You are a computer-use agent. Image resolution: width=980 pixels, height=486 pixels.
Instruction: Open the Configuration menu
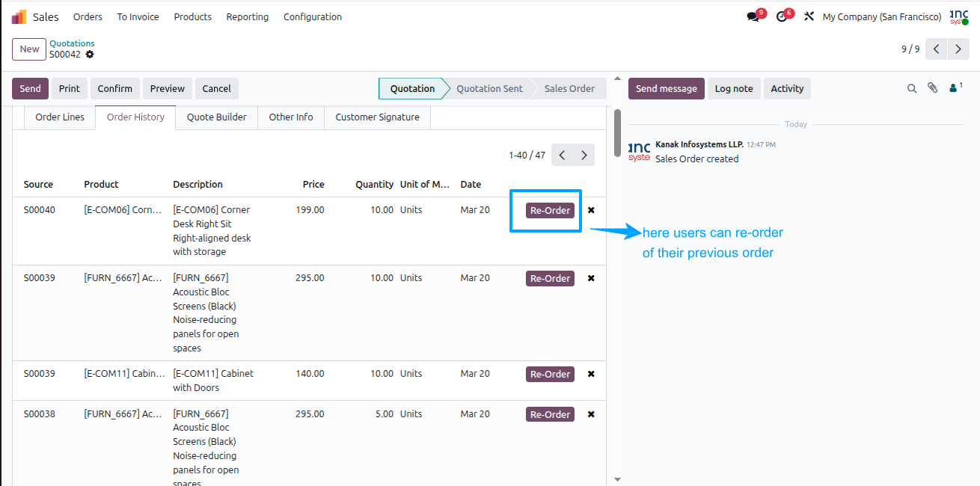coord(313,16)
